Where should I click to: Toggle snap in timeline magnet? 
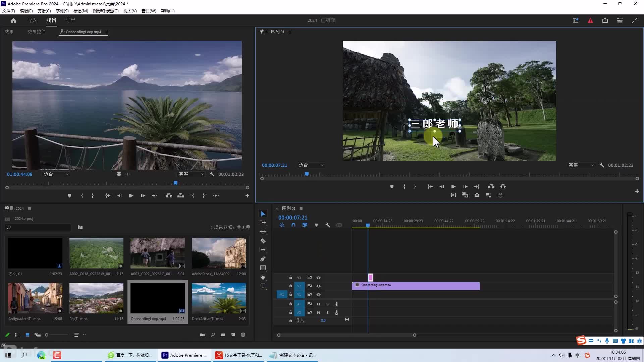click(293, 225)
